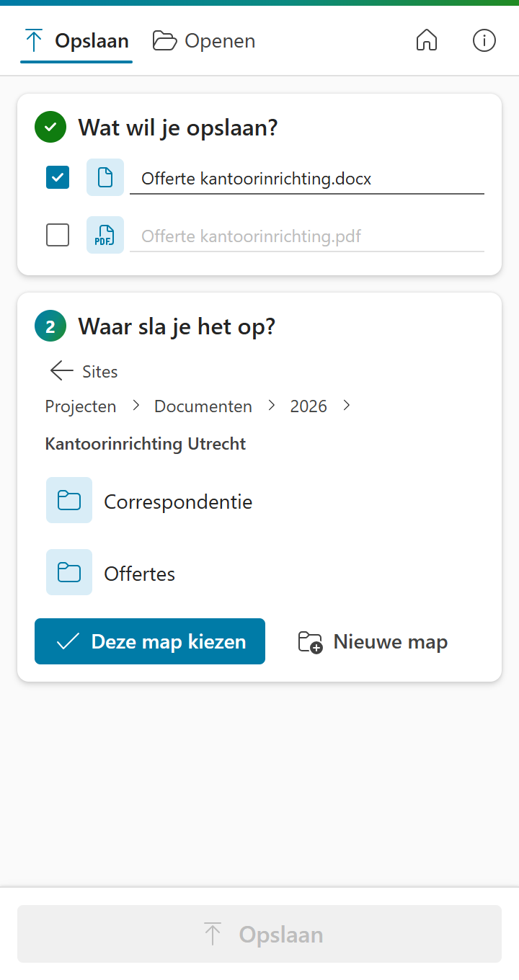This screenshot has height=980, width=519.
Task: Select Kantoorinrichting Utrecht folder title
Action: pyautogui.click(x=146, y=444)
